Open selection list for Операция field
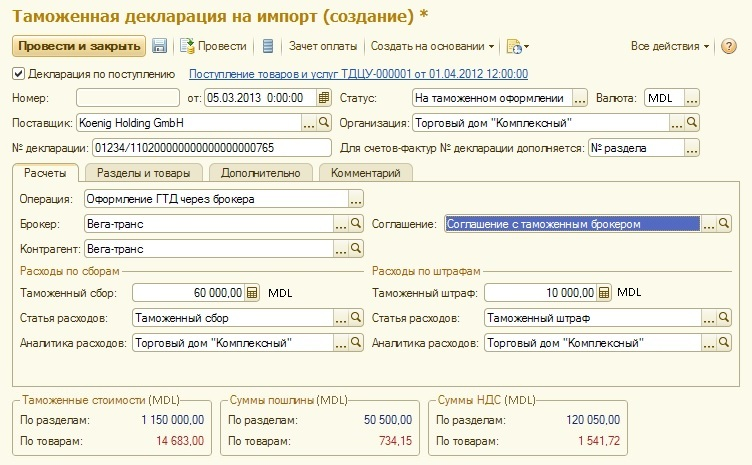 356,199
